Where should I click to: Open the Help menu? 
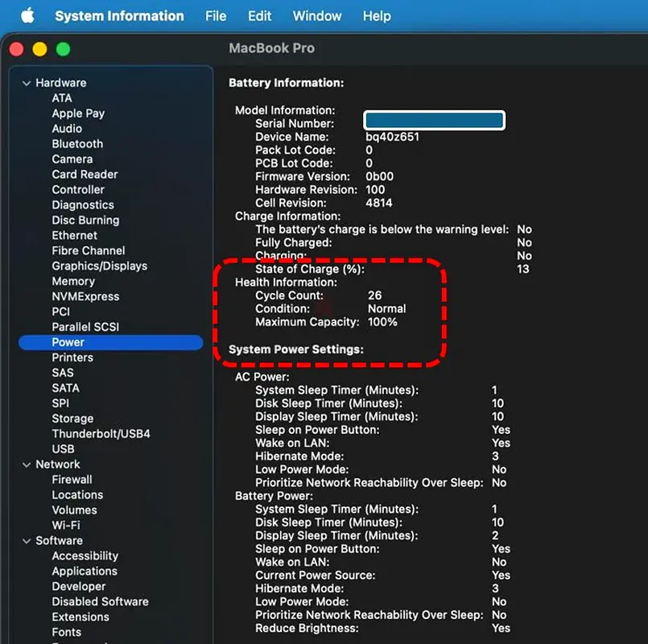(x=377, y=16)
